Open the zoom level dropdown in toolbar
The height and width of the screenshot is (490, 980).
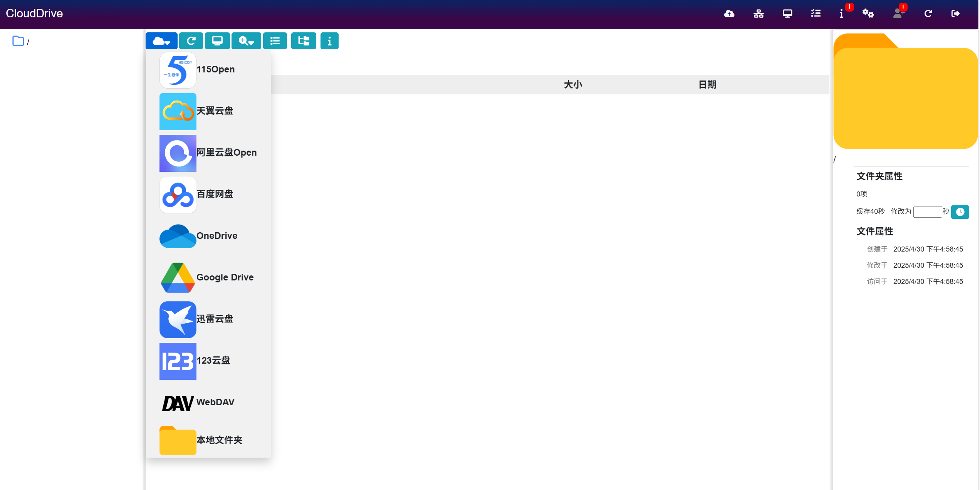point(246,41)
